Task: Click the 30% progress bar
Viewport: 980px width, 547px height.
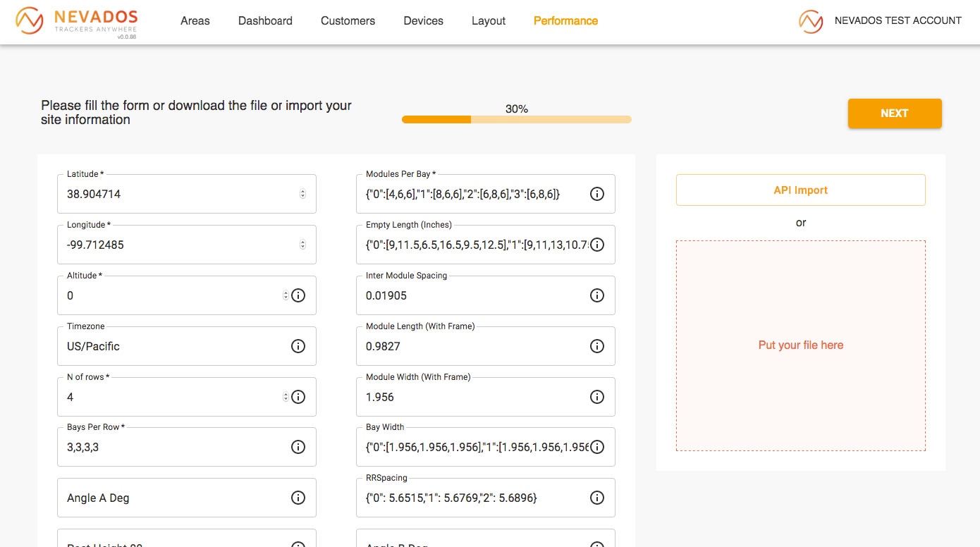Action: coord(516,120)
